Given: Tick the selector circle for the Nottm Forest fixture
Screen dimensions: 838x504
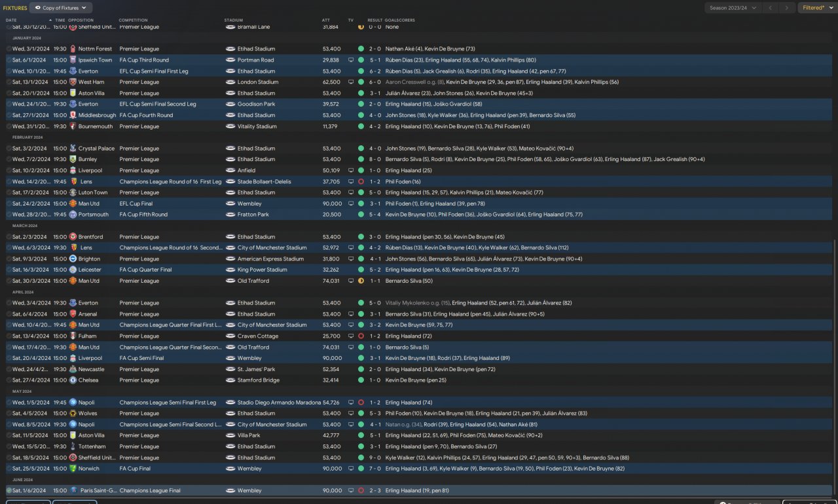Looking at the screenshot, I should point(9,49).
